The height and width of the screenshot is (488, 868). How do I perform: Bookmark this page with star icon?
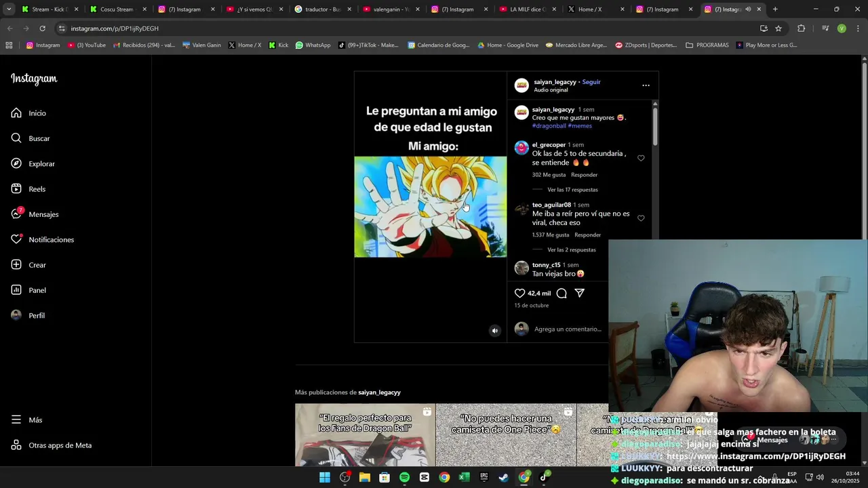coord(778,28)
